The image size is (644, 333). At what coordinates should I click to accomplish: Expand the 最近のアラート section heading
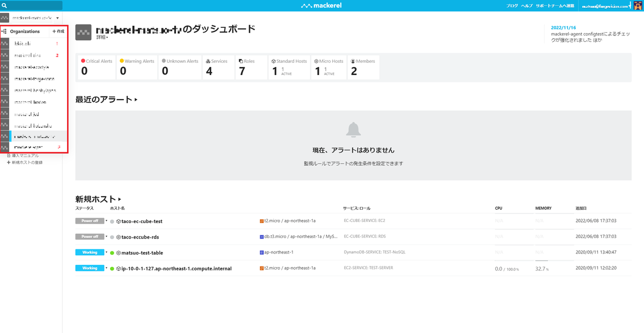click(106, 99)
